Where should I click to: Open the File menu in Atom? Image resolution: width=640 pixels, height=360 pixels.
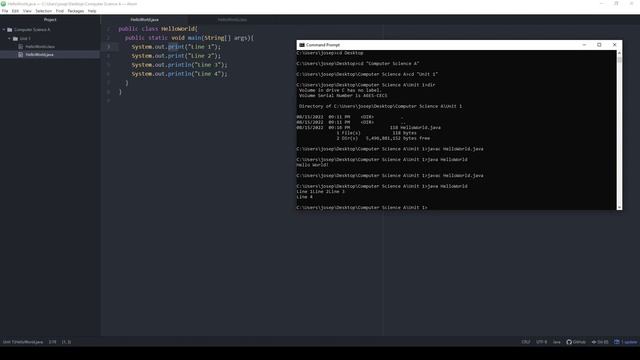click(5, 11)
